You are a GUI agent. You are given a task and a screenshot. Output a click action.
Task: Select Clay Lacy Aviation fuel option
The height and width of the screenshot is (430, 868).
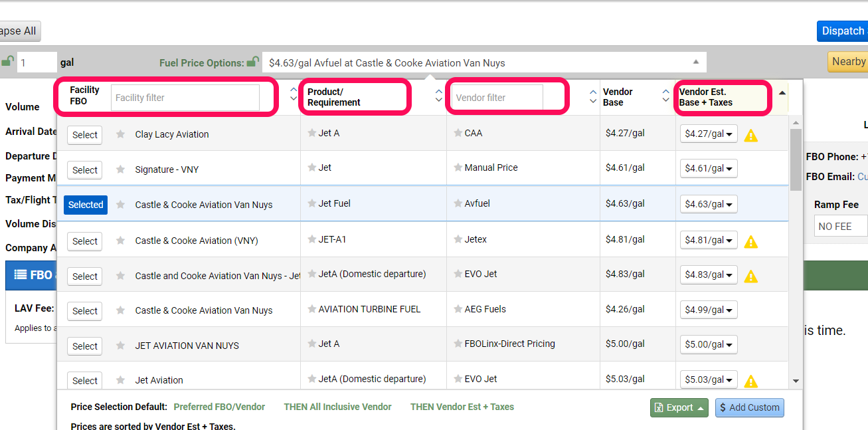point(85,135)
